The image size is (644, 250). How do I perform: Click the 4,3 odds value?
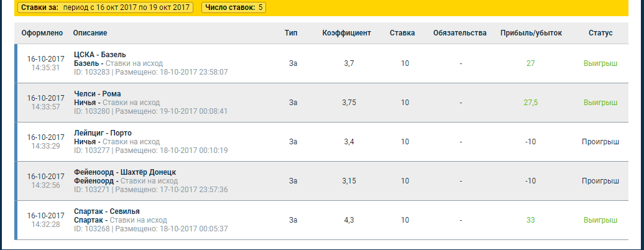[349, 220]
